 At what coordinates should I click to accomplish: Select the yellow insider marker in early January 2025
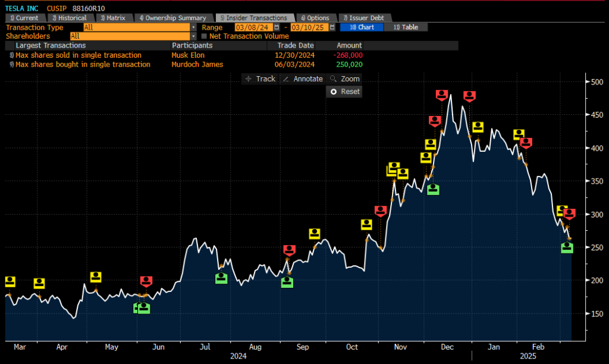pyautogui.click(x=478, y=127)
